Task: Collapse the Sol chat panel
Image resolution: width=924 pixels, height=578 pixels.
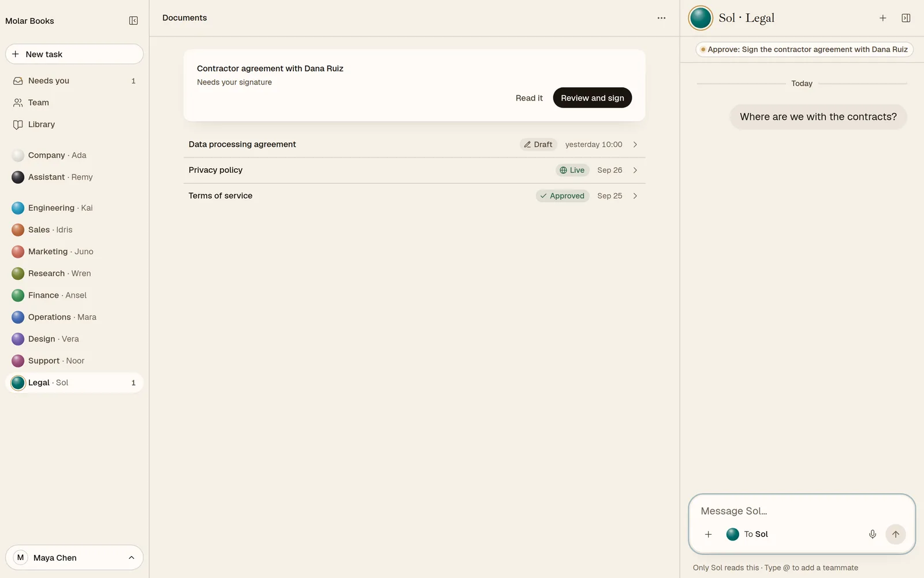Action: tap(906, 18)
